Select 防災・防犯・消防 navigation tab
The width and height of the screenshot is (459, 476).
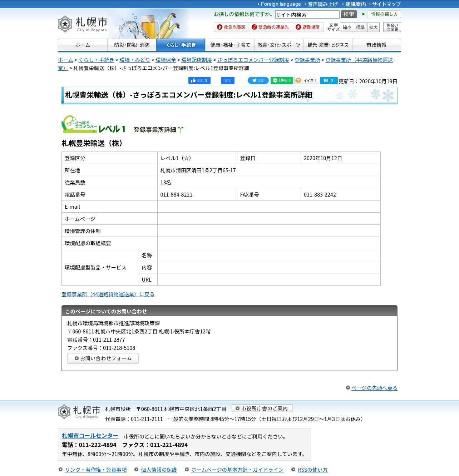(132, 45)
